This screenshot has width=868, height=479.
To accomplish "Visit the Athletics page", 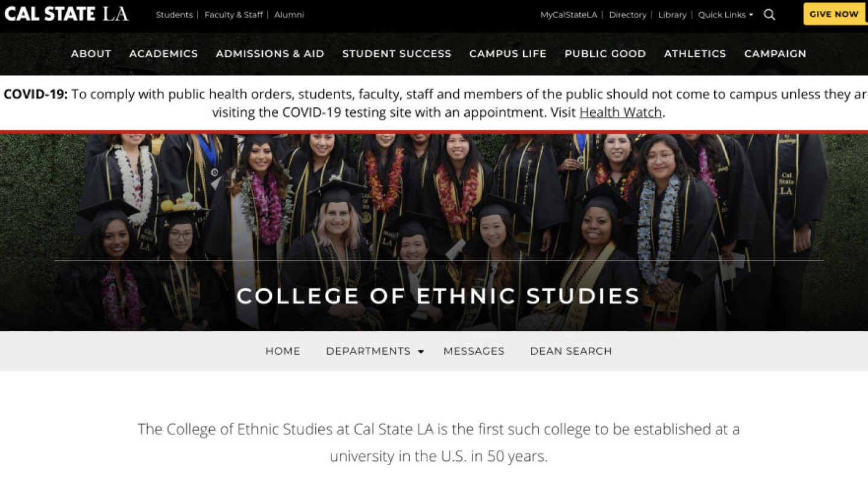I will [x=695, y=54].
